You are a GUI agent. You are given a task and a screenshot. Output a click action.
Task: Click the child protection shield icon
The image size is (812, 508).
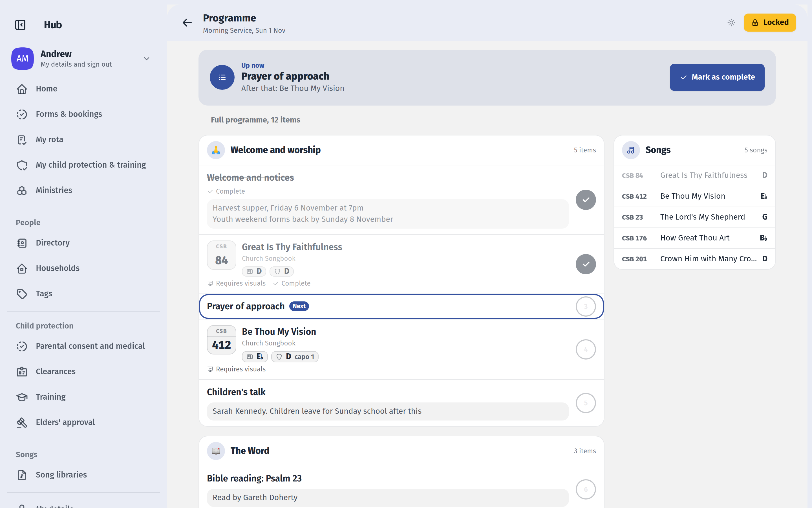22,165
